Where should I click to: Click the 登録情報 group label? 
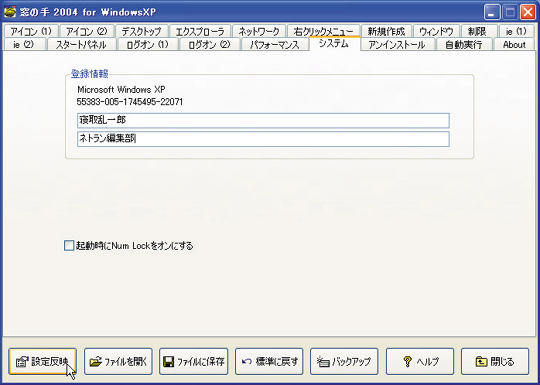[90, 74]
